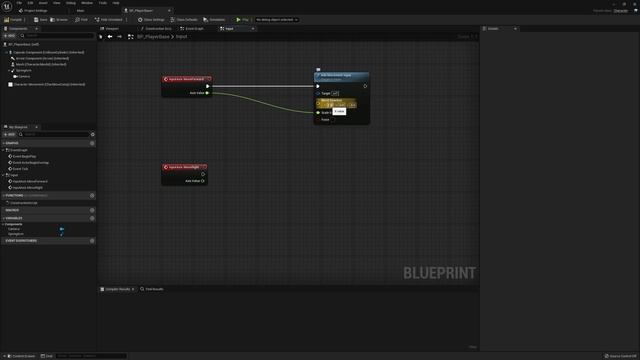Collapse the FUNCTIONS section
This screenshot has width=640, height=360.
3,196
